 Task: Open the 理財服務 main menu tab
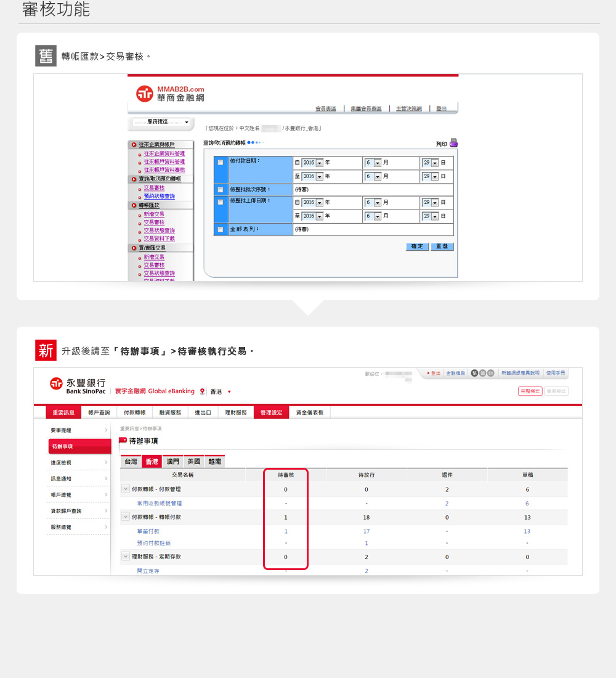[235, 412]
